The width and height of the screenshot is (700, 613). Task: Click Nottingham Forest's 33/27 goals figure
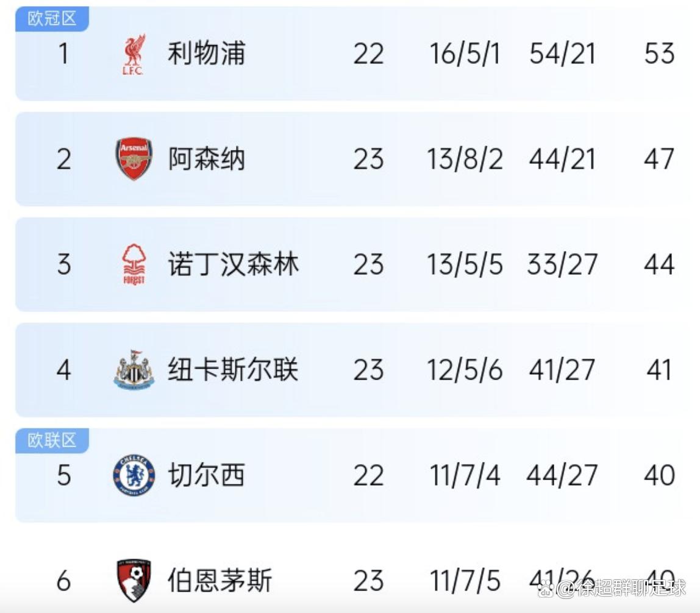point(562,264)
